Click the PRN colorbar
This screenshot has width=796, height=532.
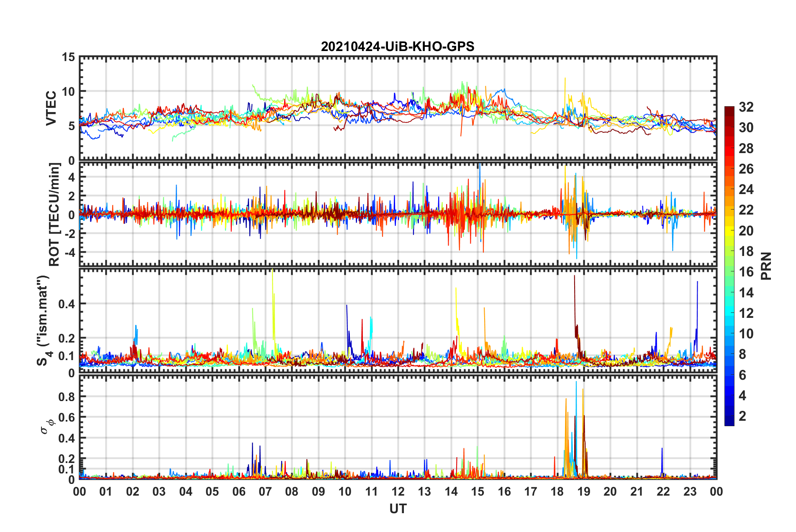pyautogui.click(x=729, y=266)
